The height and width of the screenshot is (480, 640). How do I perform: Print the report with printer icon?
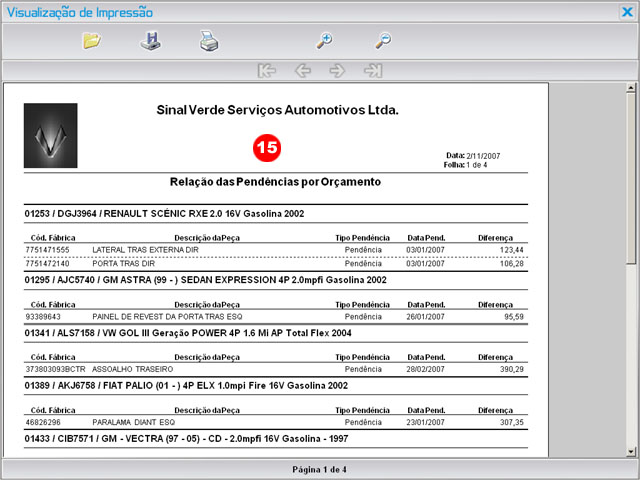click(209, 41)
